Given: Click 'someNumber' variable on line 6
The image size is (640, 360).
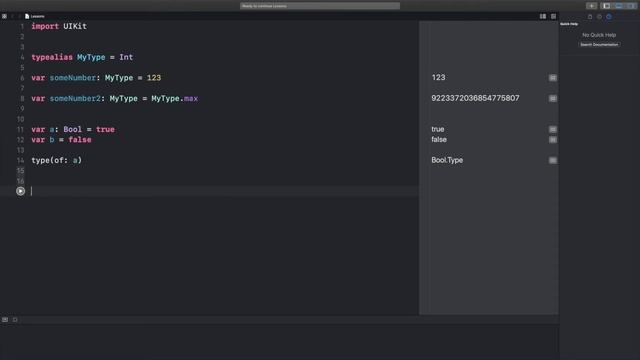Looking at the screenshot, I should [73, 78].
